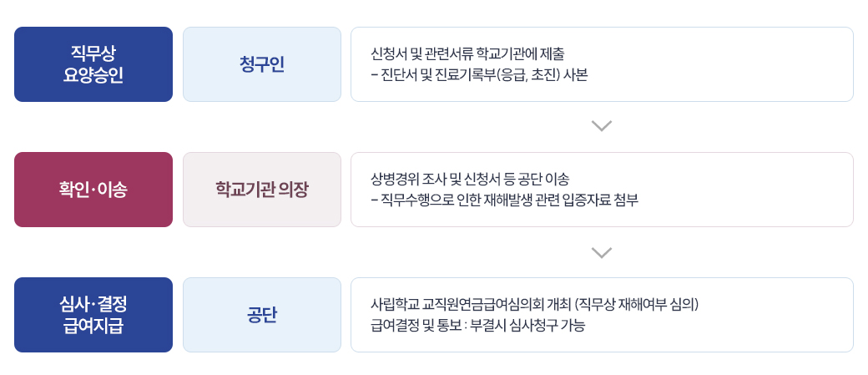The image size is (868, 375).
Task: Click 사립학교 교직원연금급여심의회 개최 text
Action: (471, 305)
